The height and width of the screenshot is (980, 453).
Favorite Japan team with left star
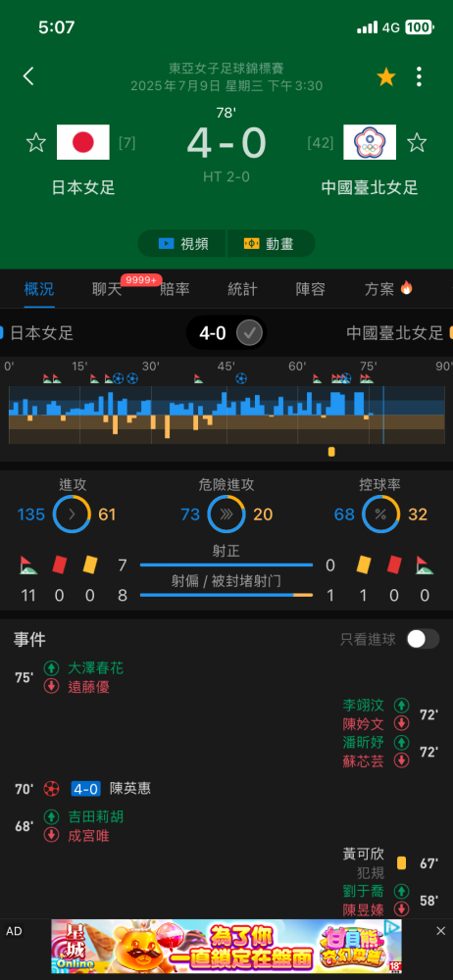(x=35, y=142)
